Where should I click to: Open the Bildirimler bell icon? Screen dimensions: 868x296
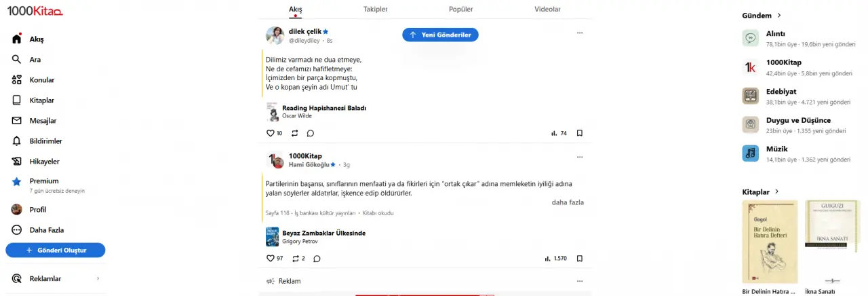click(17, 141)
